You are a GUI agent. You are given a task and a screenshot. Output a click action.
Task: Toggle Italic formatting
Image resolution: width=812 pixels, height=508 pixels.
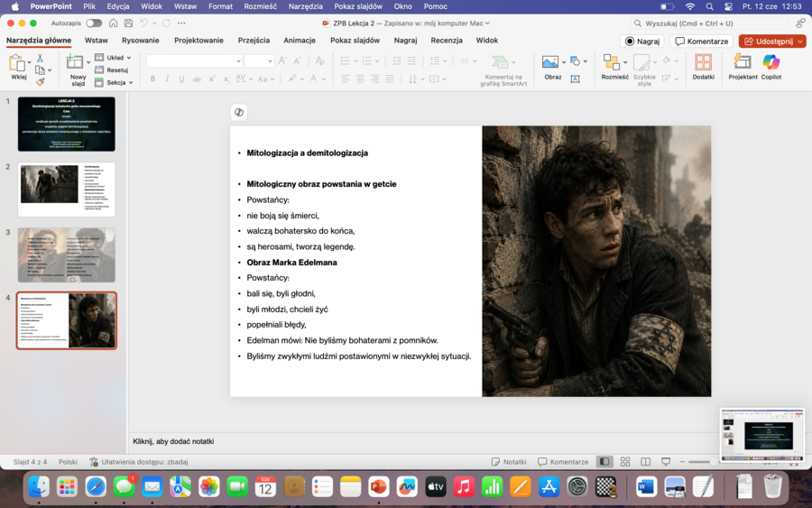click(167, 79)
